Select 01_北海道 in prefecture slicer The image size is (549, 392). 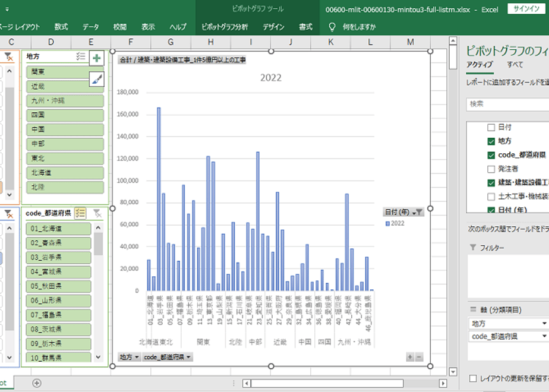58,229
